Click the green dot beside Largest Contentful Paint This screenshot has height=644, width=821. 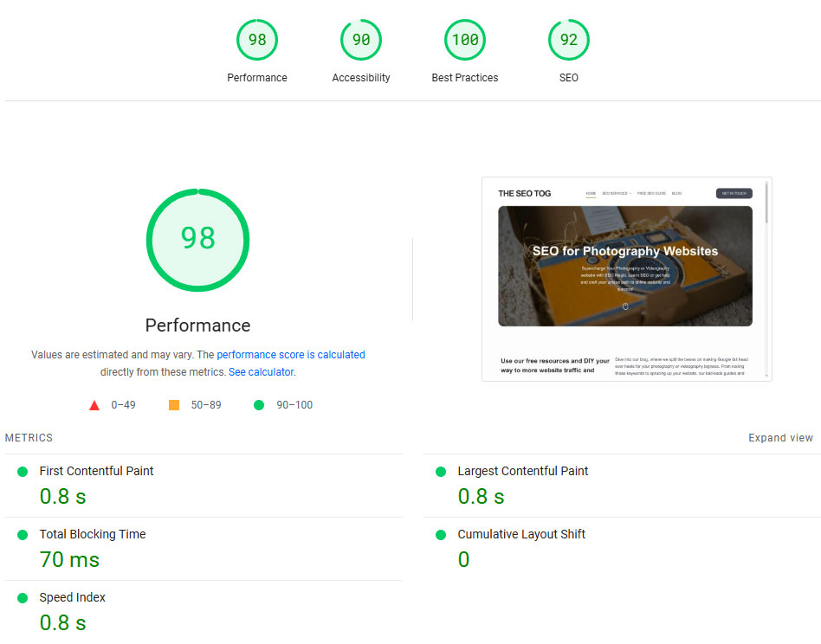[x=439, y=471]
